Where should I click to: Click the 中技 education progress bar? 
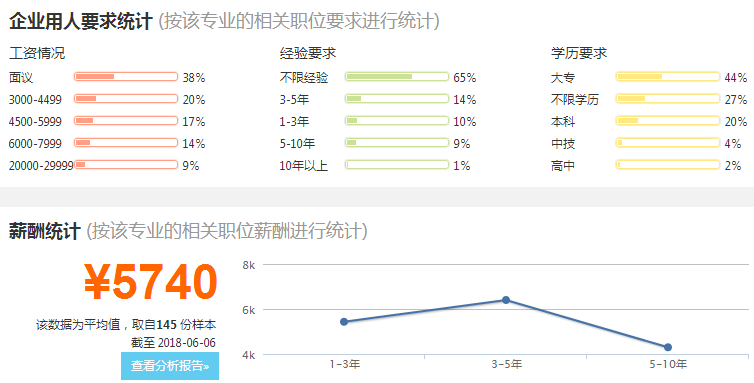[668, 143]
